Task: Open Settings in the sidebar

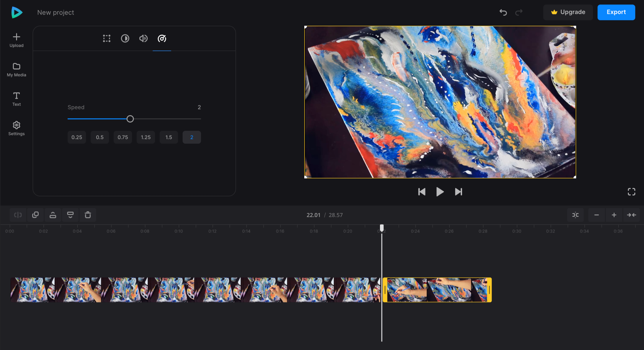Action: (x=17, y=128)
